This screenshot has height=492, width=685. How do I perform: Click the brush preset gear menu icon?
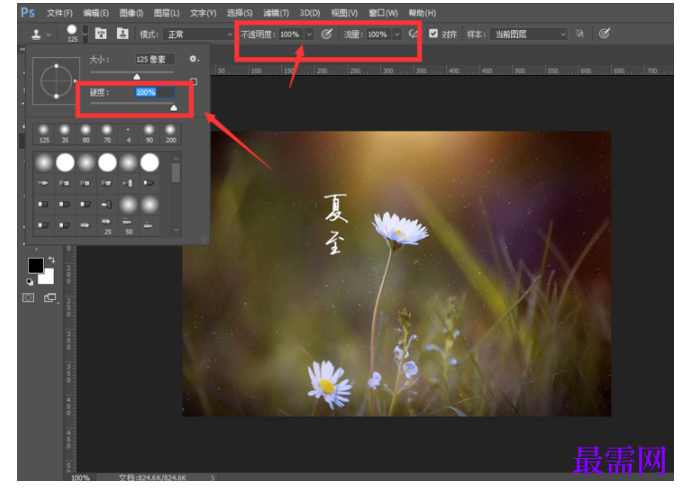(194, 59)
